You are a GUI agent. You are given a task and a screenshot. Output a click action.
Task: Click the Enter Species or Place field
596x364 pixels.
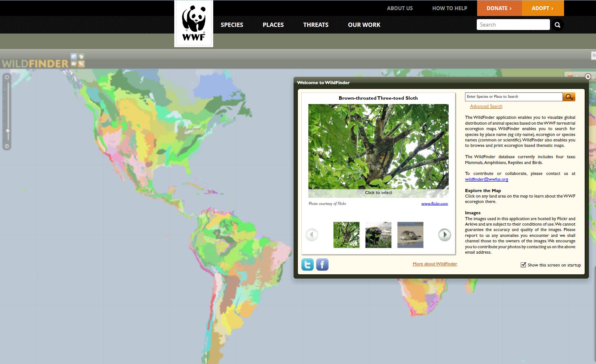click(x=513, y=97)
